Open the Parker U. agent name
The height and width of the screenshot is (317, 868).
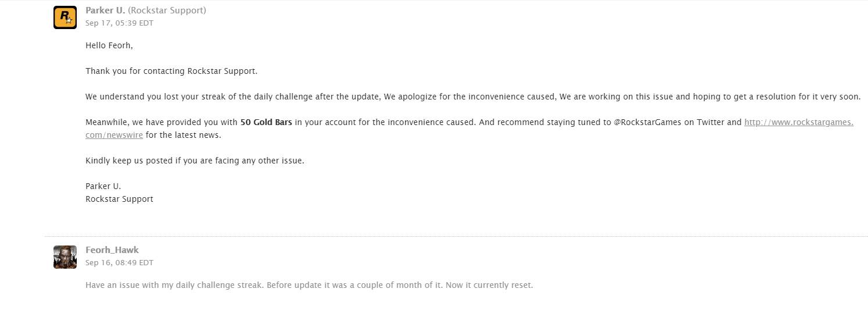point(105,10)
